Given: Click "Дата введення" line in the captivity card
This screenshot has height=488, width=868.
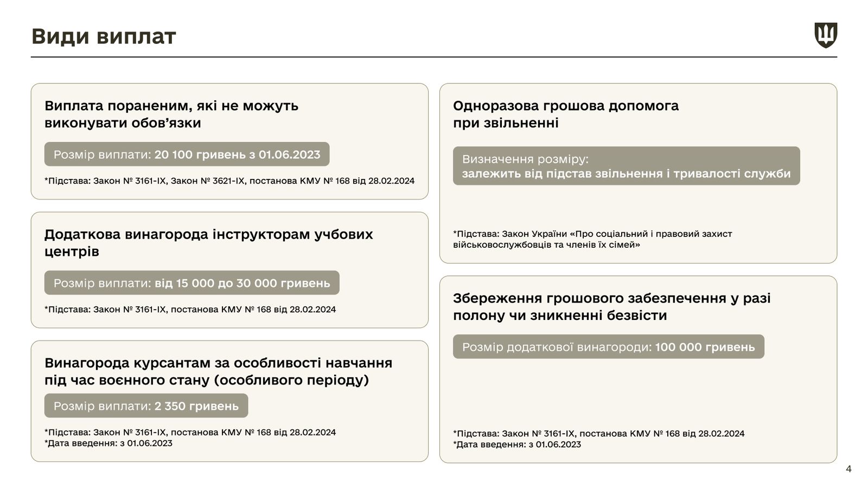Looking at the screenshot, I should coord(517,444).
